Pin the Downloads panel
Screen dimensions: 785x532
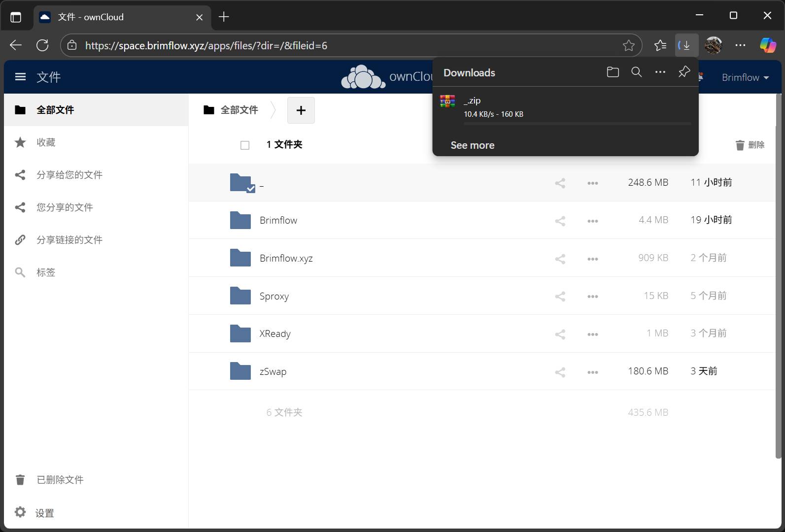[x=683, y=72]
